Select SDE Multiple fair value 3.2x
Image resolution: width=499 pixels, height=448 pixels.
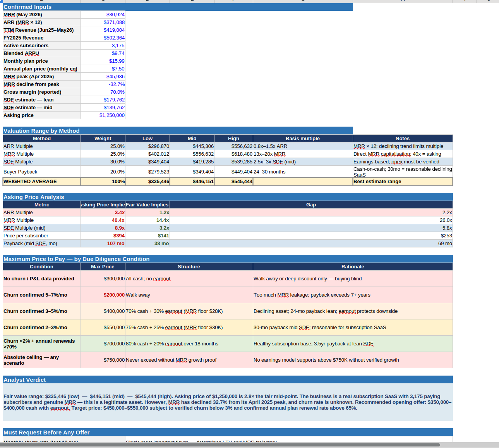point(147,228)
